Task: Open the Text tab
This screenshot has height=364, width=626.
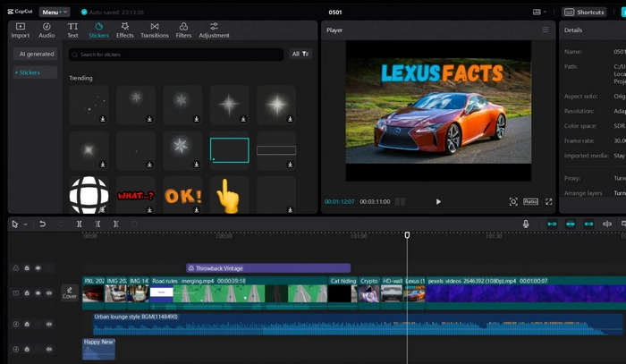Action: click(x=72, y=30)
